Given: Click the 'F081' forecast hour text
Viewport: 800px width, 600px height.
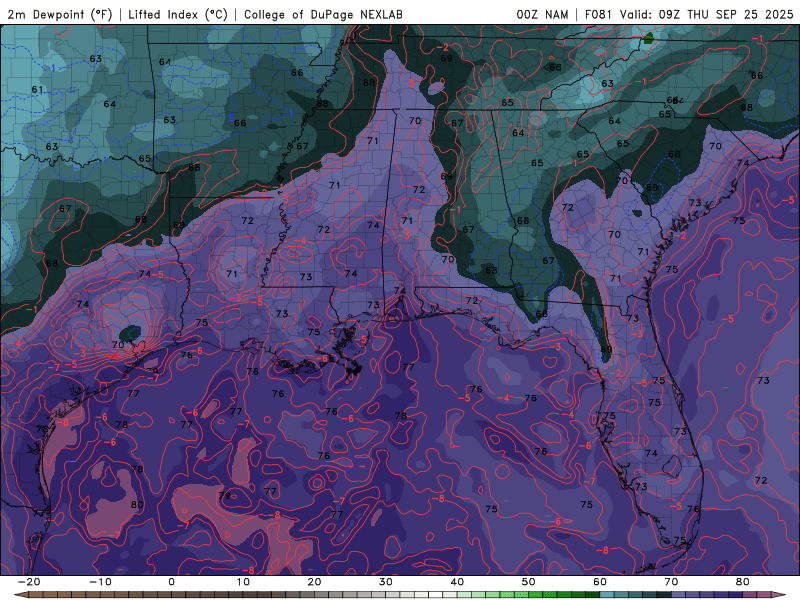Looking at the screenshot, I should point(599,14).
